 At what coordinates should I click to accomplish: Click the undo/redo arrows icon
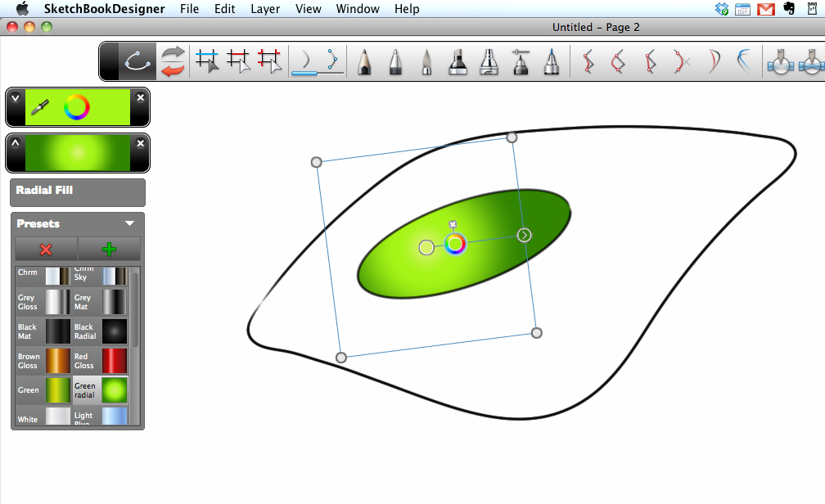[173, 62]
